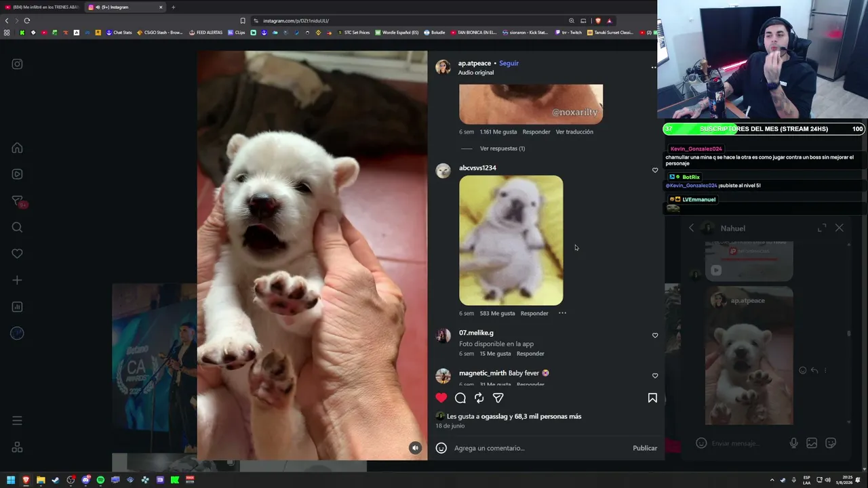Repost using the arrows icon
Image resolution: width=868 pixels, height=488 pixels.
coord(479,398)
